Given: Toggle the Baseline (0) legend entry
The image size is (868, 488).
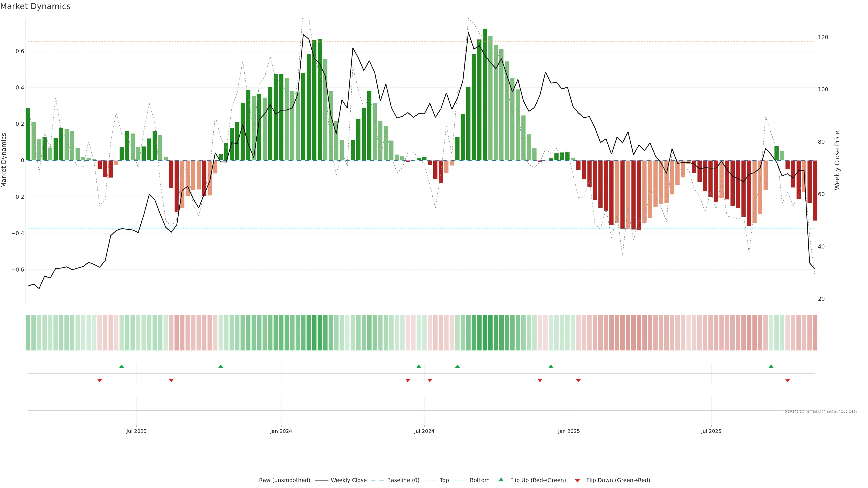Looking at the screenshot, I should [x=403, y=480].
